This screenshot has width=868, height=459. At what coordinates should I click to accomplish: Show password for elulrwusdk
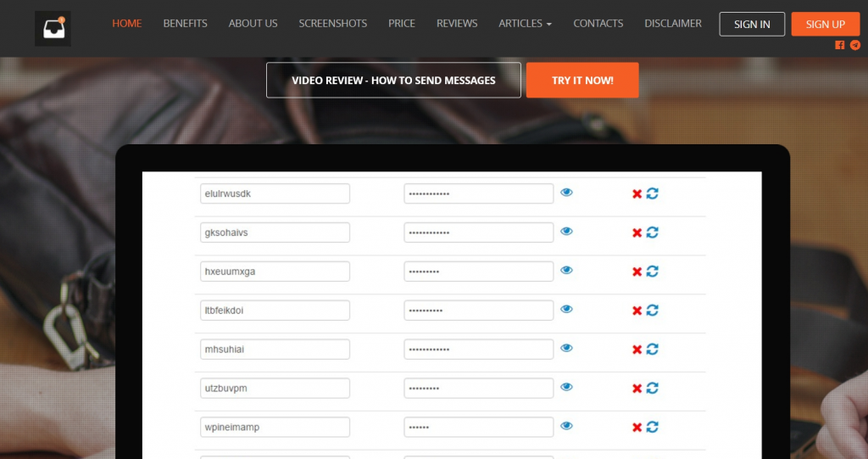click(566, 193)
